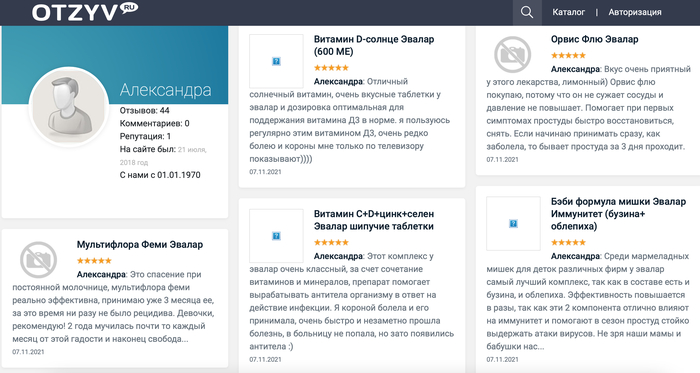Click author name Александра in Витамин D-солнце review
The width and height of the screenshot is (700, 373).
(338, 82)
